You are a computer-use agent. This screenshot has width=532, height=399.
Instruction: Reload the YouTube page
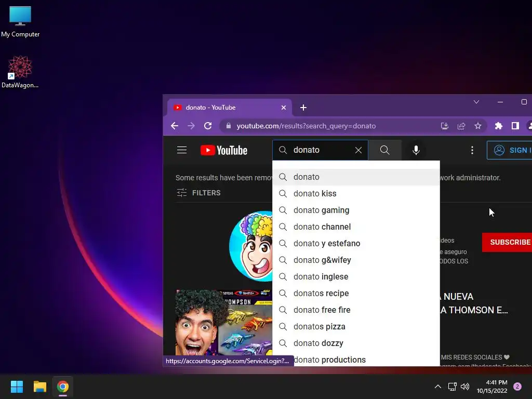pos(208,126)
